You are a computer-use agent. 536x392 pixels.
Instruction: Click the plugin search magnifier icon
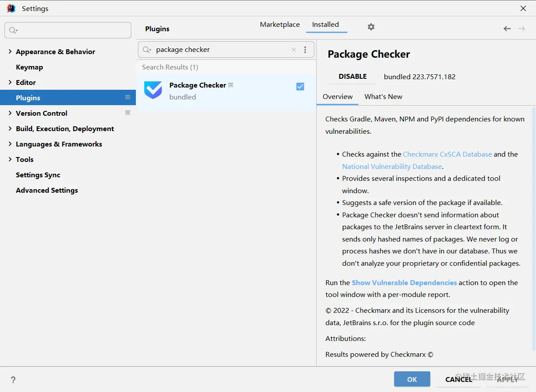(147, 50)
